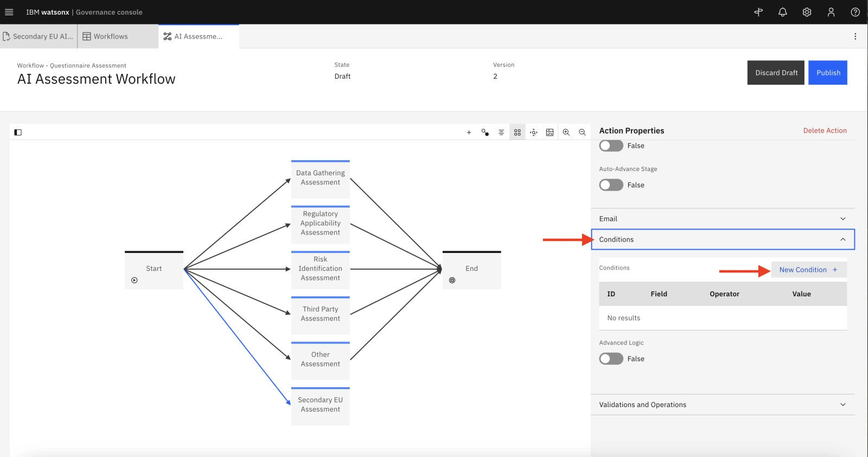
Task: Click the pan and fit view icon
Action: [534, 132]
